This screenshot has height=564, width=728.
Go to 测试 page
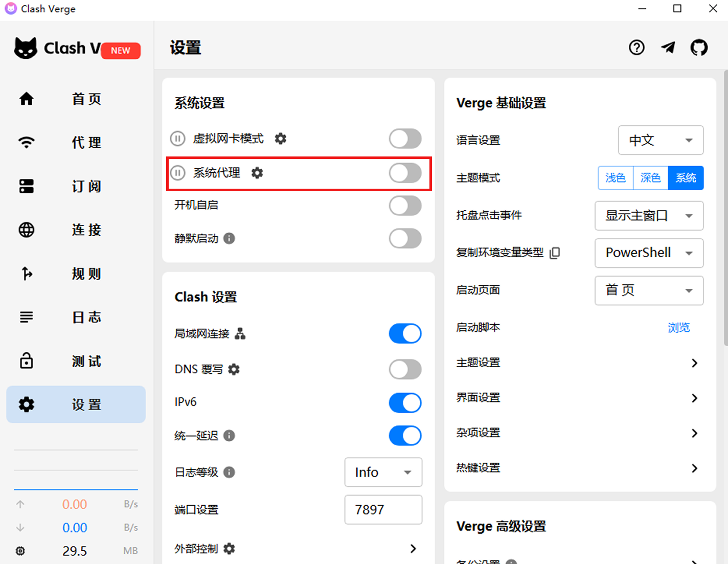(76, 361)
